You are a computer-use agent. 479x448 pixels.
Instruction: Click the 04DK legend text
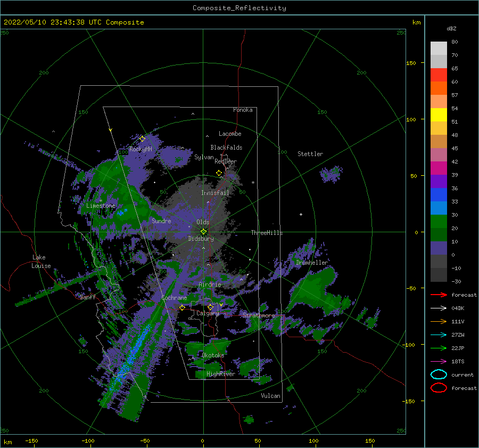[458, 308]
